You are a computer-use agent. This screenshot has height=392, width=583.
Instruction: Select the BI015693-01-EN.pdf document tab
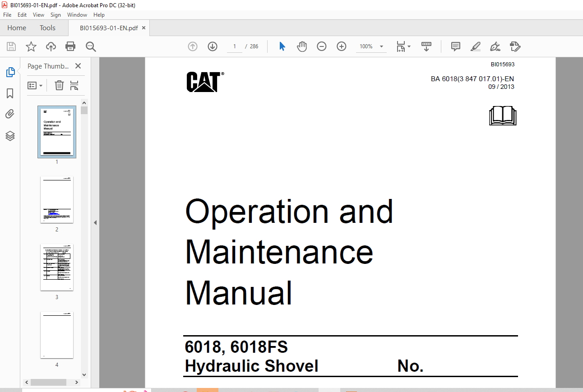pyautogui.click(x=109, y=28)
